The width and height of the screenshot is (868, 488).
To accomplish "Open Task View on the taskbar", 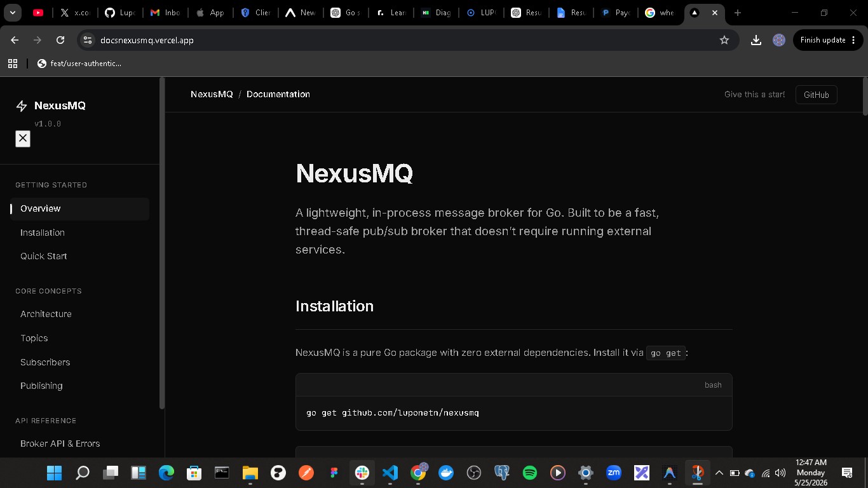I will (111, 473).
